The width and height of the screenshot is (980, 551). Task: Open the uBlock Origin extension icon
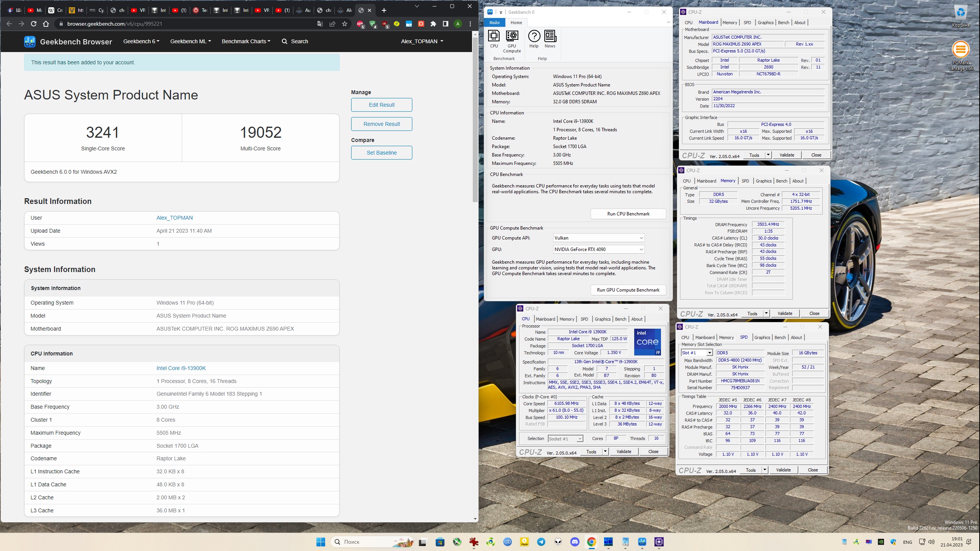384,24
